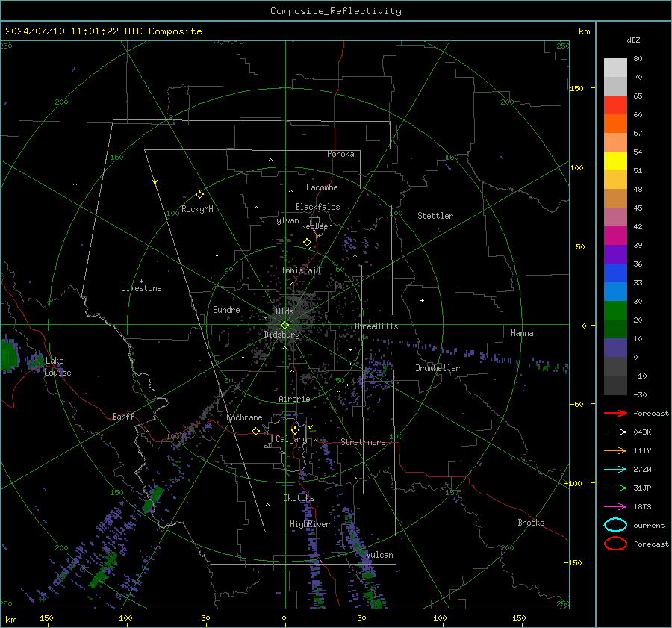Click the orange 111V arrow icon
Viewport: 672px width, 628px height.
coord(615,450)
